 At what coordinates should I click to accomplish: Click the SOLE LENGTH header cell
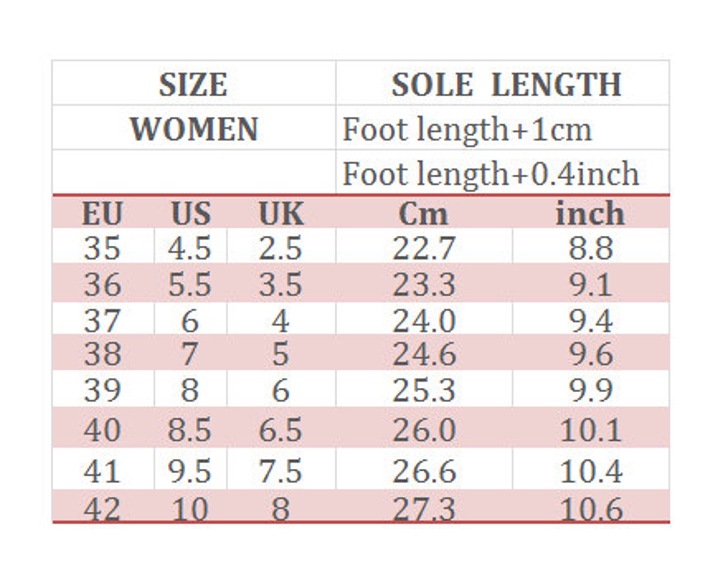(x=502, y=83)
